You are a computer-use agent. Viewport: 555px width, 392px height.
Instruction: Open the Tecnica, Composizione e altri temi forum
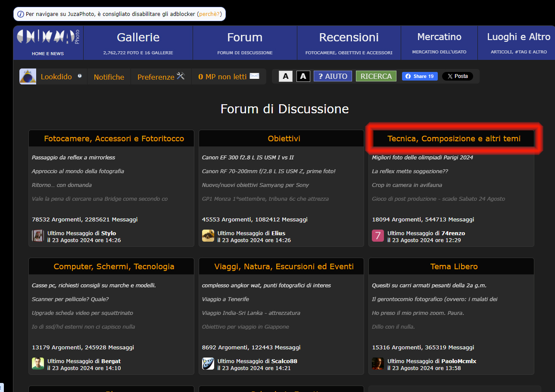click(x=454, y=138)
